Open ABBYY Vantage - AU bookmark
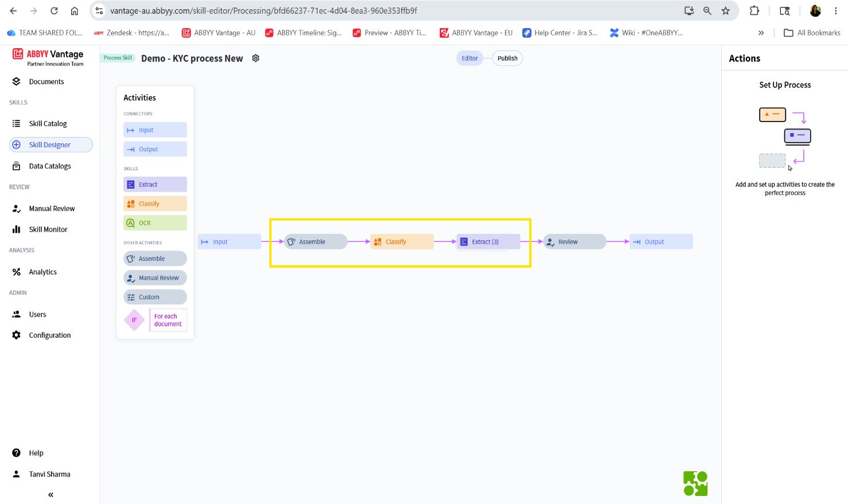The width and height of the screenshot is (848, 504). (218, 33)
